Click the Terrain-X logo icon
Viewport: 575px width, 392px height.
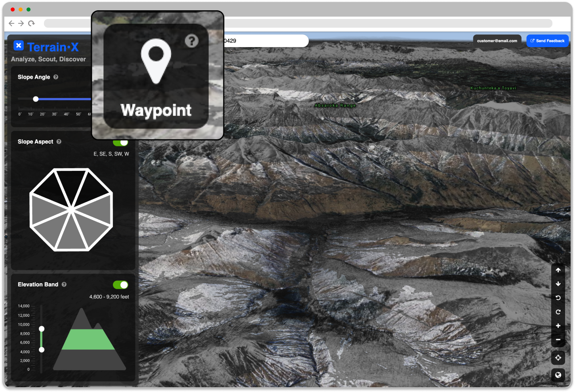click(19, 45)
